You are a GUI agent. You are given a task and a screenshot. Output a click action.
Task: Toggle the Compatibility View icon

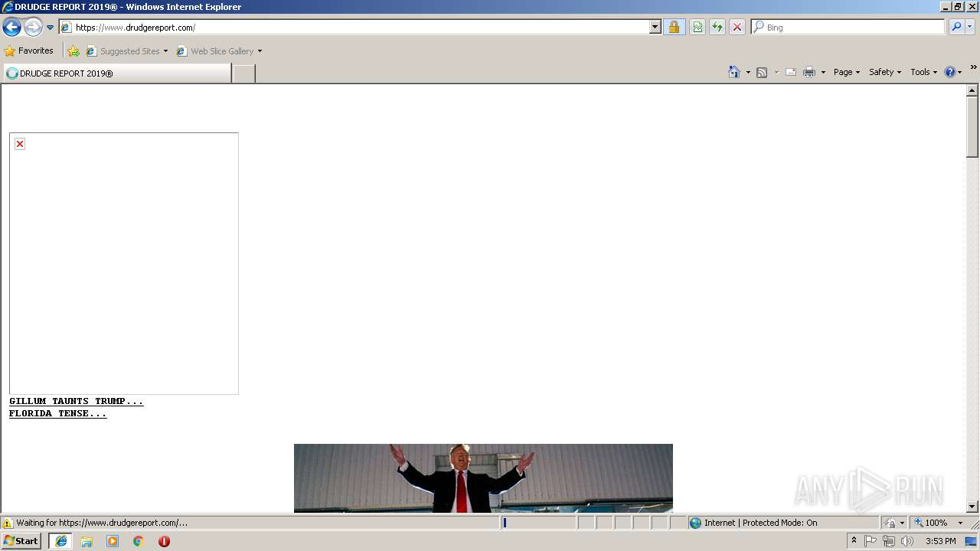[x=697, y=28]
